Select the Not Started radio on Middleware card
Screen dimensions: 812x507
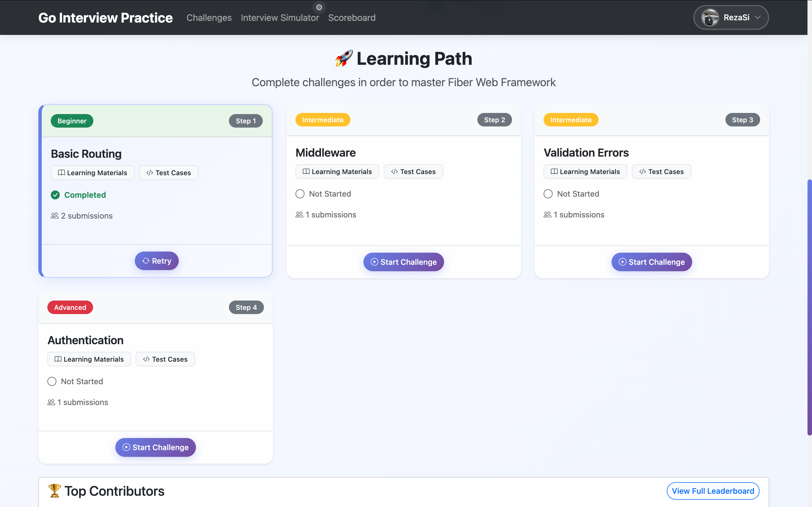[x=300, y=194]
